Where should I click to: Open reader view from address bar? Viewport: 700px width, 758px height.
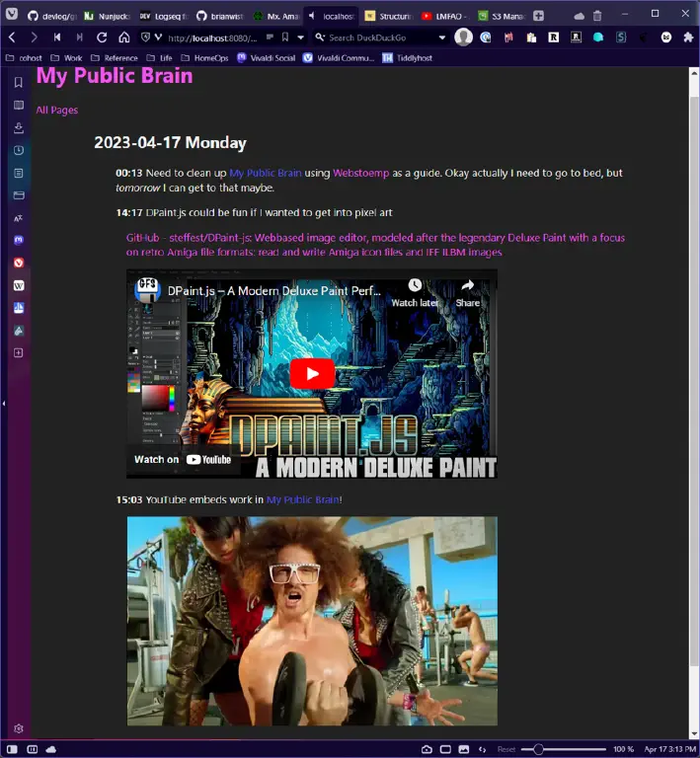(270, 38)
